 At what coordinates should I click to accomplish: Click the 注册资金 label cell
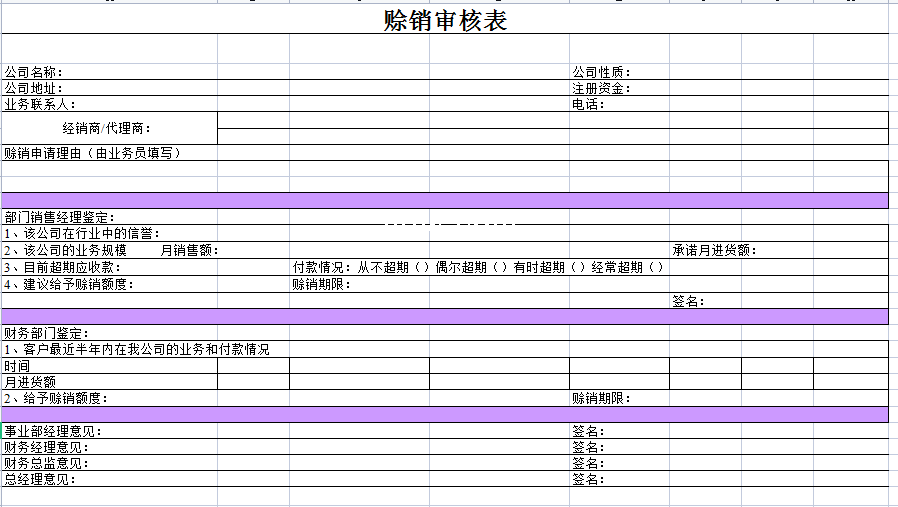(601, 88)
